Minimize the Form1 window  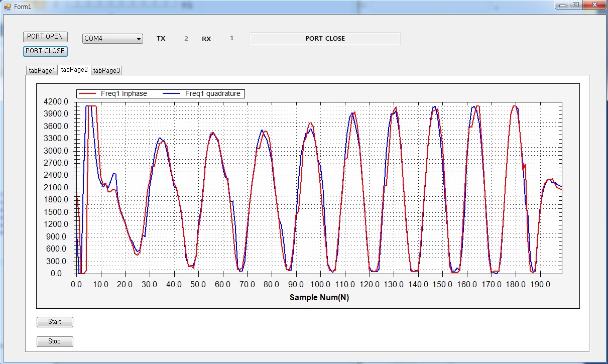[x=562, y=5]
